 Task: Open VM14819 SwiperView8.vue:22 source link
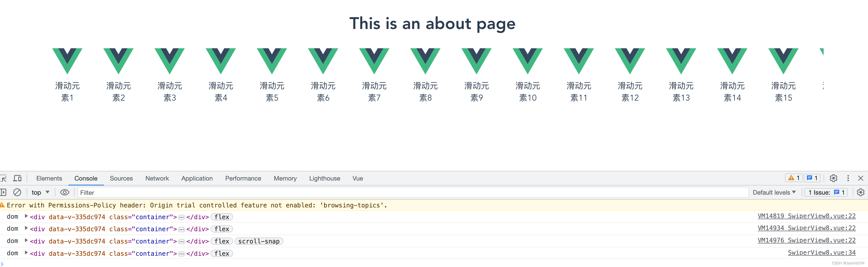(807, 216)
